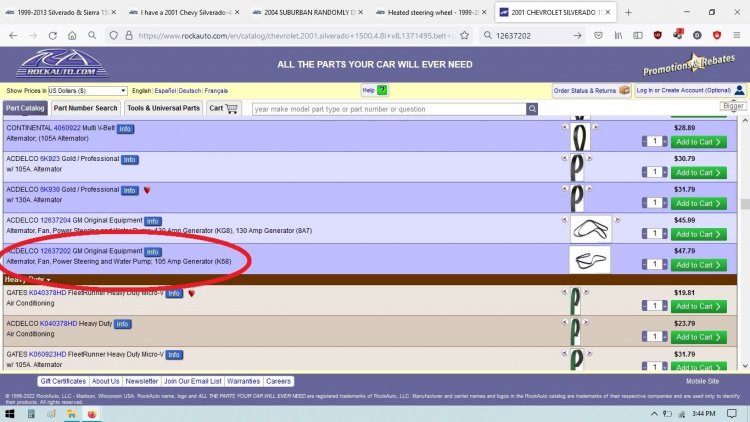Switch to the Part Number Search tab
750x422 pixels.
85,109
